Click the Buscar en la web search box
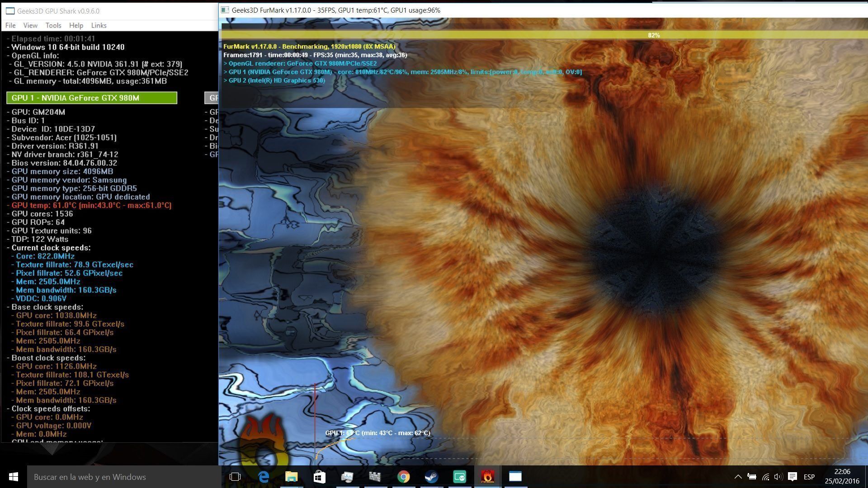The width and height of the screenshot is (868, 488). pos(124,477)
